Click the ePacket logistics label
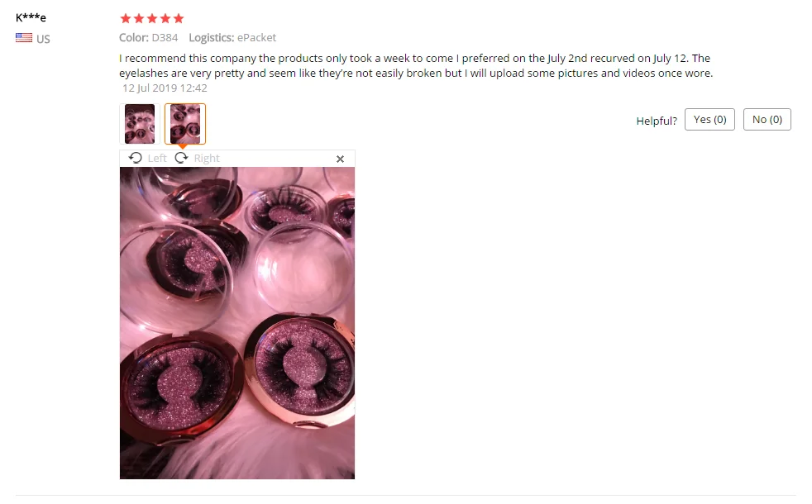Image resolution: width=812 pixels, height=504 pixels. [x=257, y=38]
